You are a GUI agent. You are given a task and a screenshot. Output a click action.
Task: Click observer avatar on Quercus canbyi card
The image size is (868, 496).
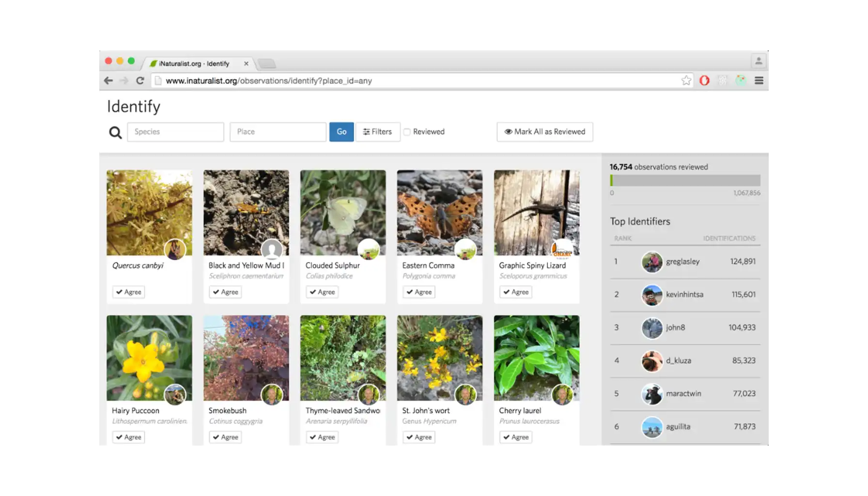tap(175, 250)
